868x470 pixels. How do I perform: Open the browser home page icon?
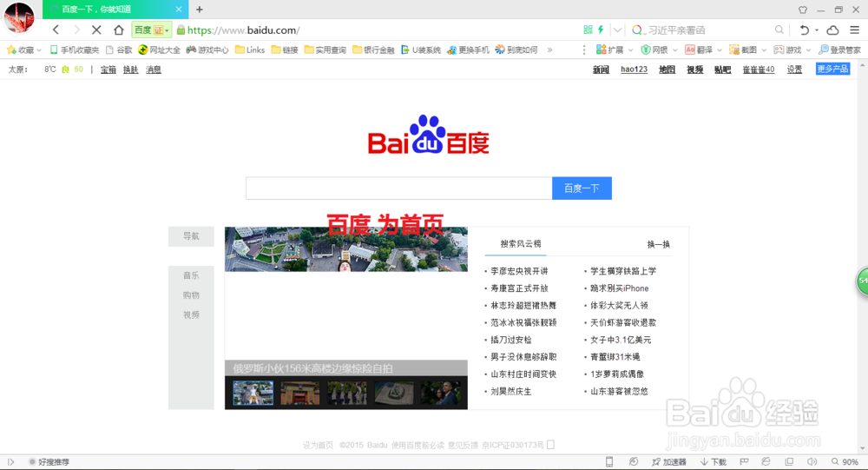coord(118,30)
